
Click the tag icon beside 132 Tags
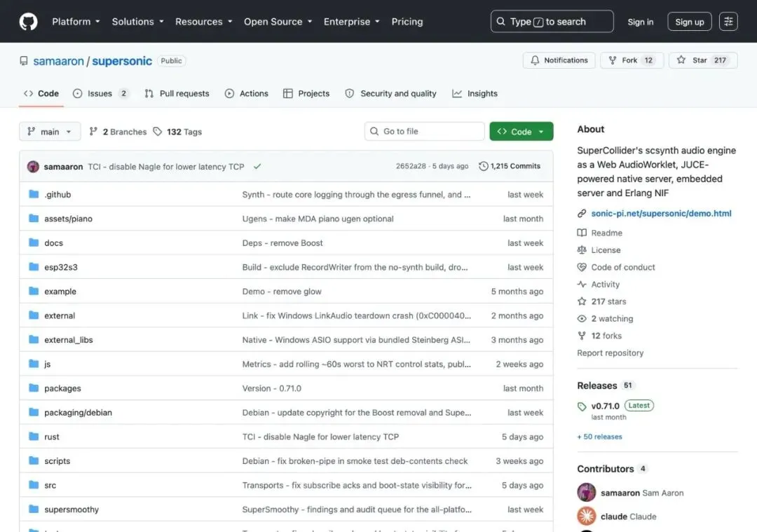click(x=158, y=131)
